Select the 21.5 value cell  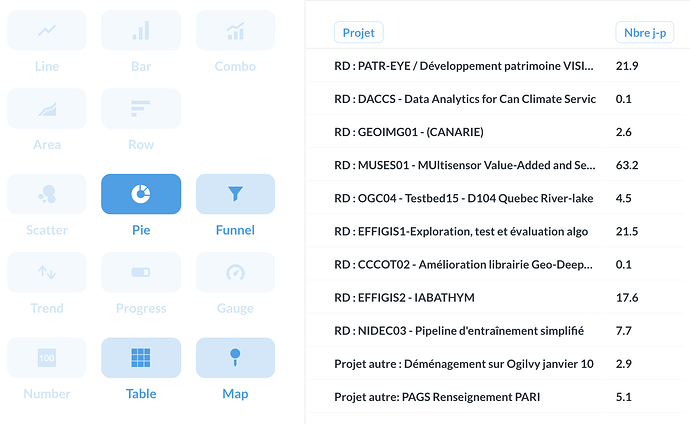pos(627,231)
